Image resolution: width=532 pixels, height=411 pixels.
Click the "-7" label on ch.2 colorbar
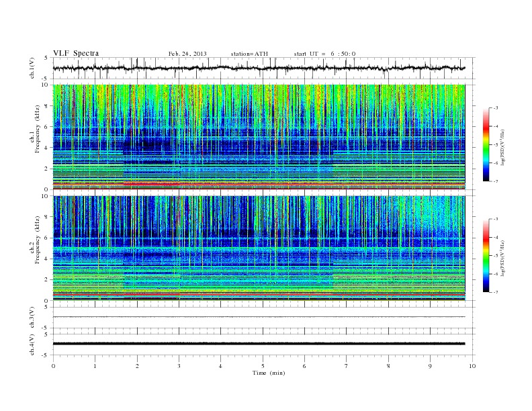point(495,292)
